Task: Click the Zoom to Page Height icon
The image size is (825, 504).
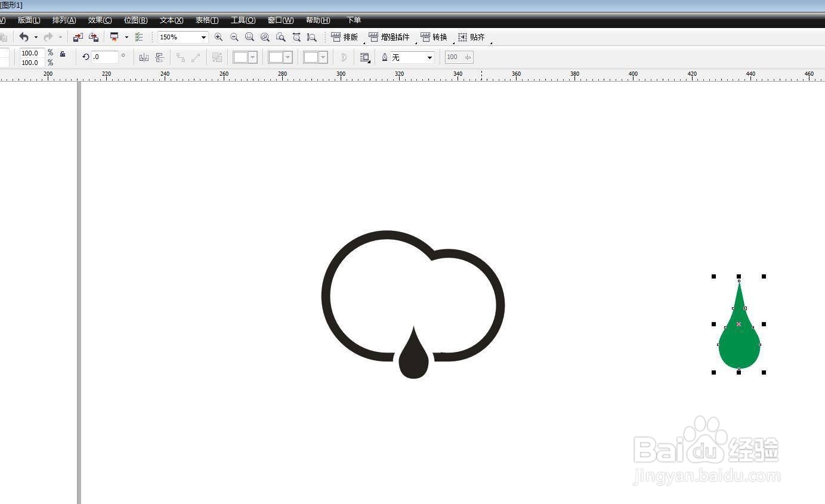Action: pos(312,37)
